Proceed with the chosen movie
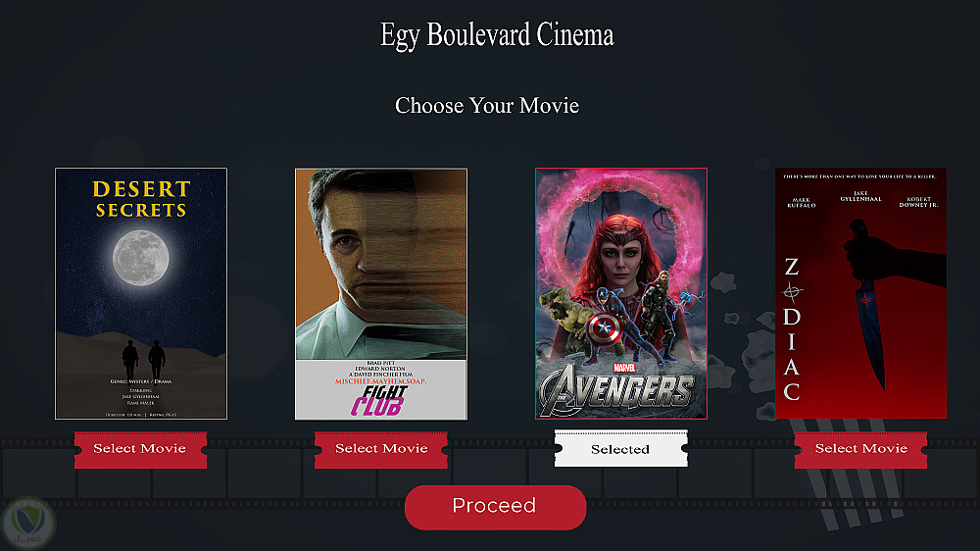 click(x=495, y=507)
